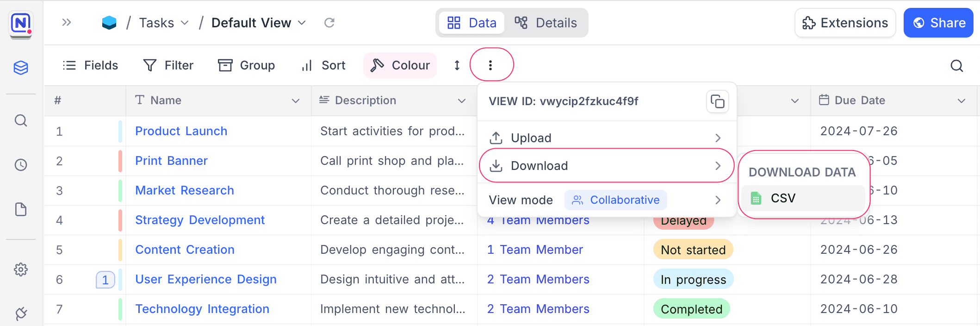Open the Name column dropdown arrow
Screen dimensions: 980x326
[296, 101]
